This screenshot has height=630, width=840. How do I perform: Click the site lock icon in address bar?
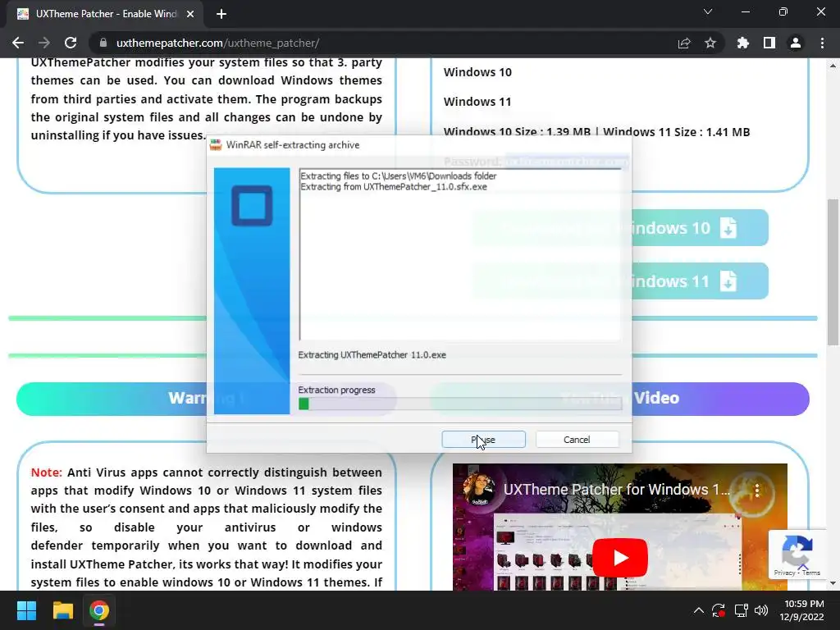(103, 43)
